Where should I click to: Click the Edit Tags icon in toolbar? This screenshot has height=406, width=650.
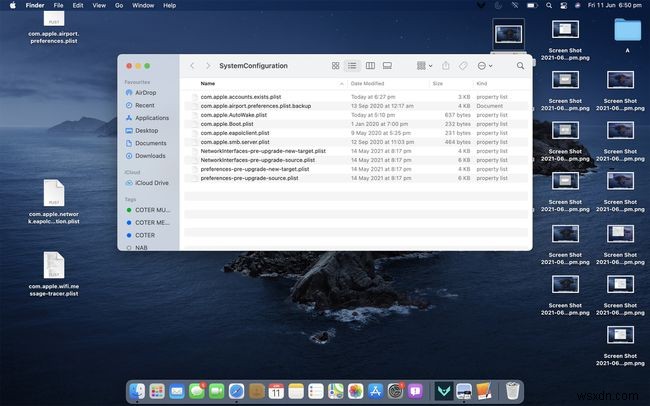click(x=463, y=66)
